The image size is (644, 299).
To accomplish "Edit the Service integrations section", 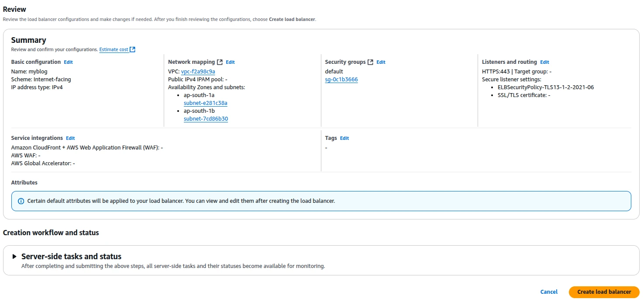I will pyautogui.click(x=70, y=139).
